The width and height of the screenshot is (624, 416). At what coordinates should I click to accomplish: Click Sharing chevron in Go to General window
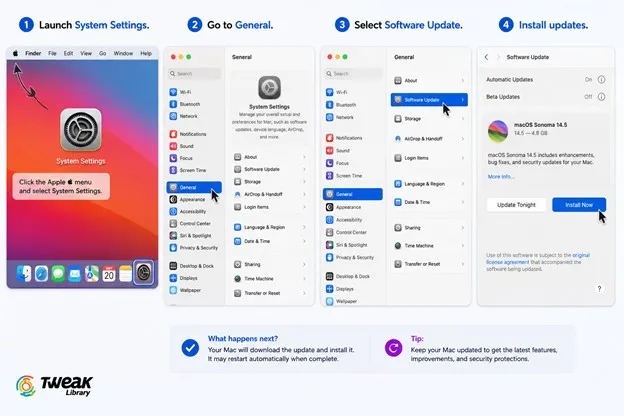coord(304,264)
